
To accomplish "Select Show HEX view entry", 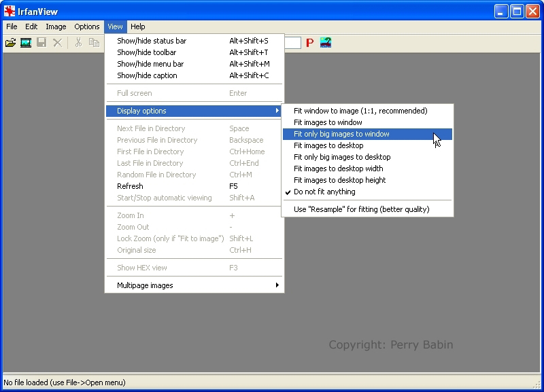I will pyautogui.click(x=194, y=268).
